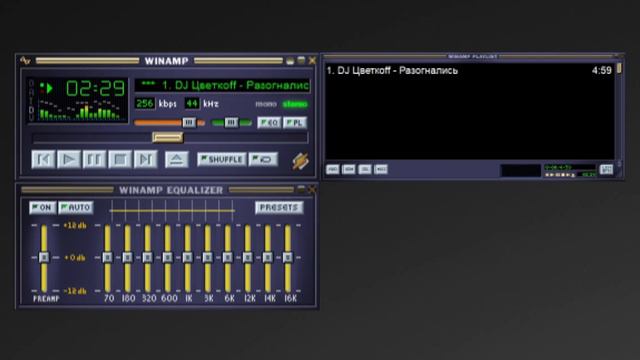Toggle the equalizer AUTO button
640x360 pixels.
(76, 208)
